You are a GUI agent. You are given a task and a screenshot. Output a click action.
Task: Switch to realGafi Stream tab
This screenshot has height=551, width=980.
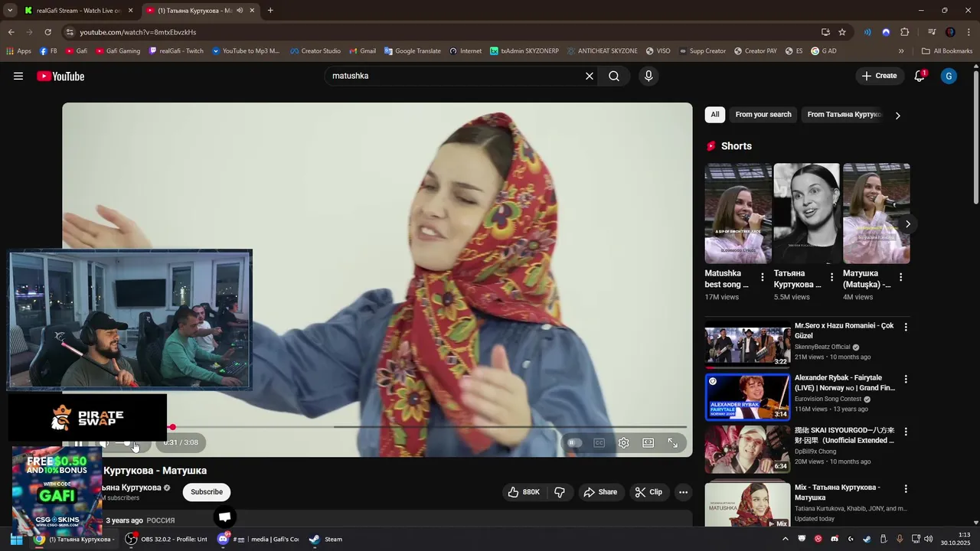[x=78, y=11]
